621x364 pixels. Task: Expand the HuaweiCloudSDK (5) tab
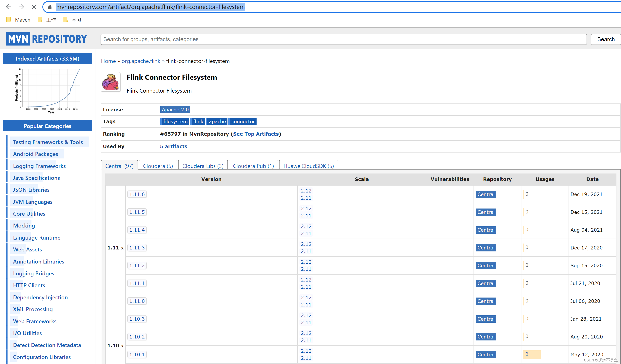point(309,166)
